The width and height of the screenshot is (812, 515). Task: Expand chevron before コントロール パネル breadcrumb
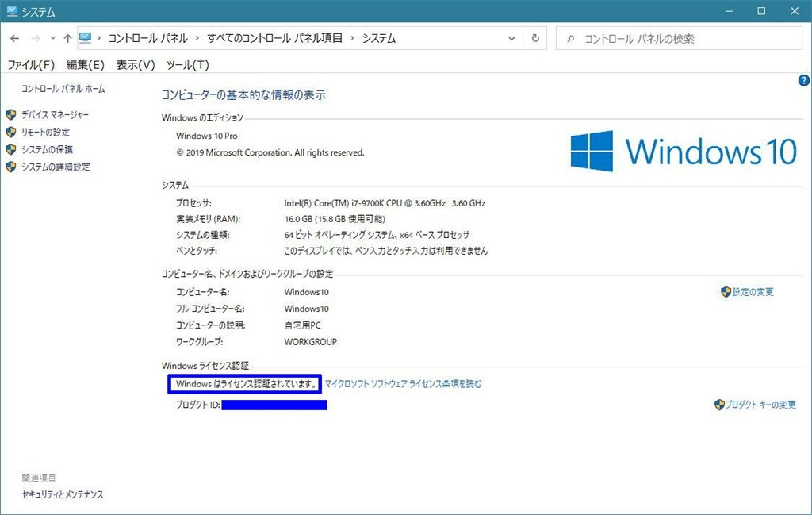(99, 38)
